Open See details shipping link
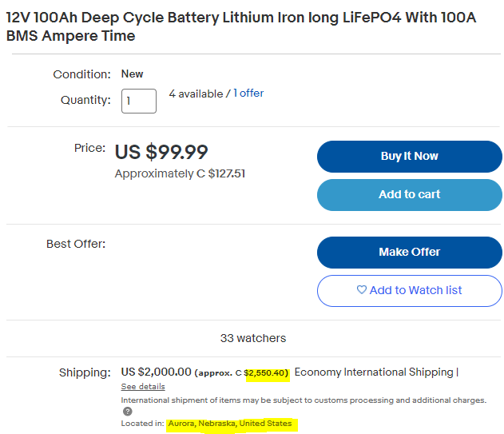504x434 pixels. pyautogui.click(x=143, y=386)
